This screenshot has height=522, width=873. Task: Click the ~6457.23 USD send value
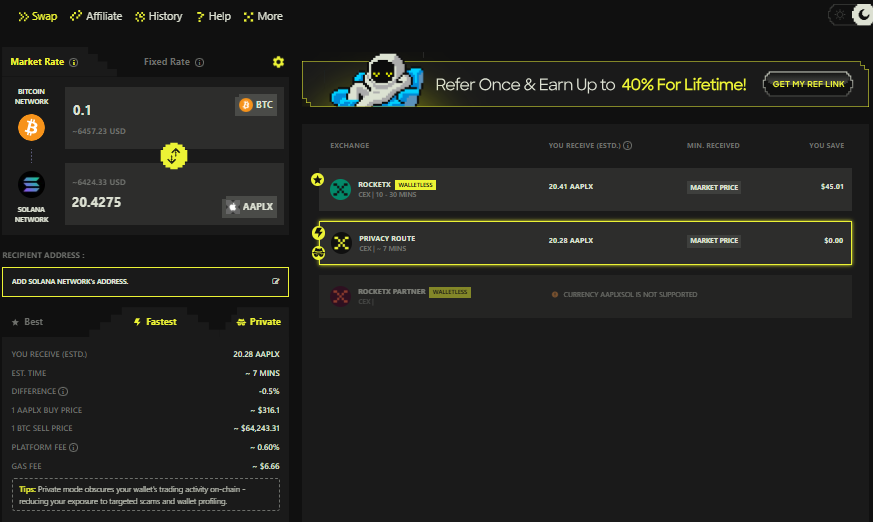point(99,131)
